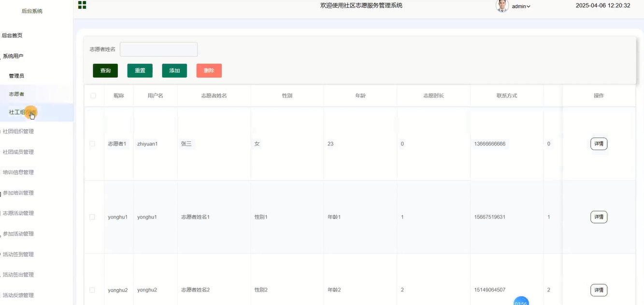
Task: Open the 管理员 submenu item
Action: [16, 76]
